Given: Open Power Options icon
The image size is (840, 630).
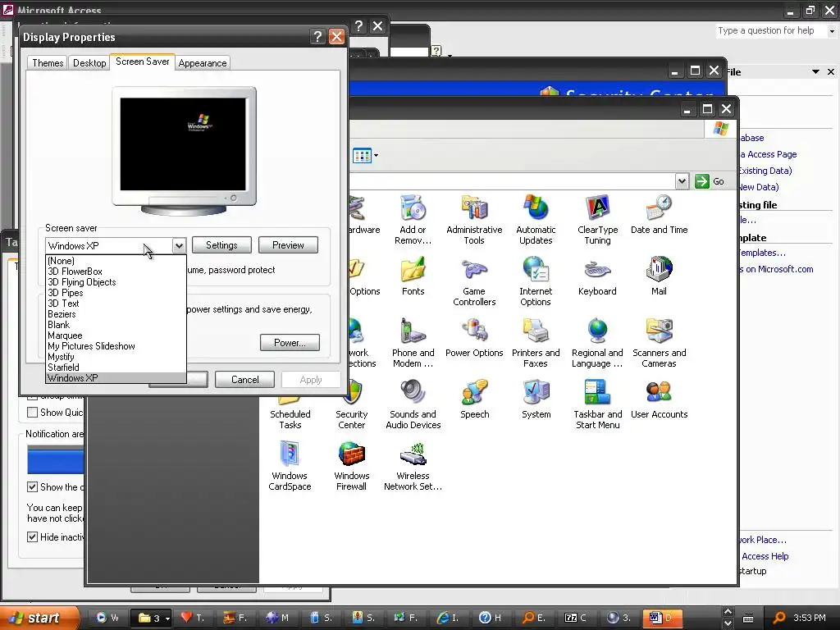Looking at the screenshot, I should (474, 337).
